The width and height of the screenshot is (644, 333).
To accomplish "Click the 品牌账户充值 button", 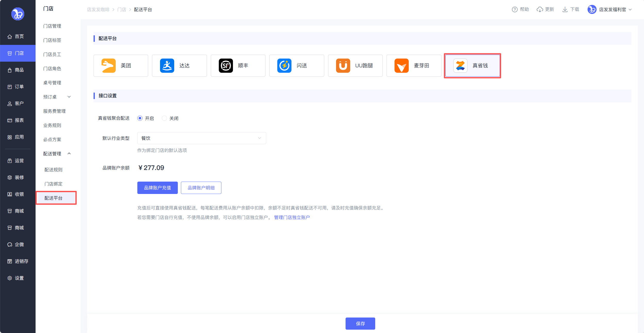I will [x=157, y=188].
